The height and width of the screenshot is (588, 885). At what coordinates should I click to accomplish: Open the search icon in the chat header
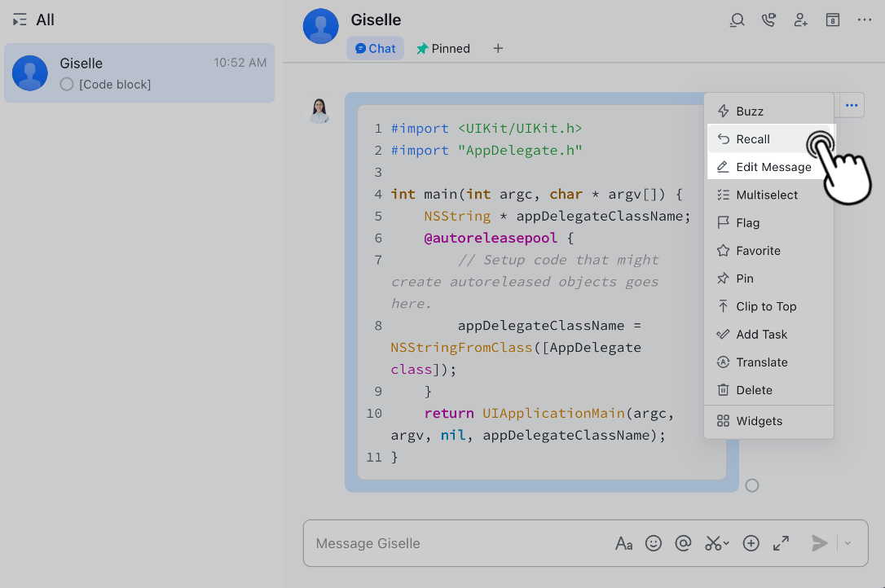737,20
